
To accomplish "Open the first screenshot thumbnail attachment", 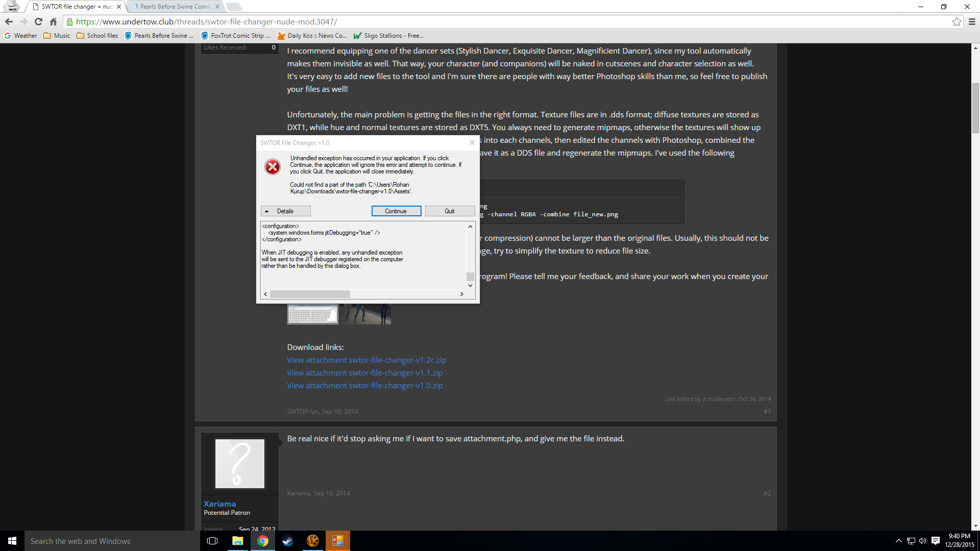I will [312, 314].
